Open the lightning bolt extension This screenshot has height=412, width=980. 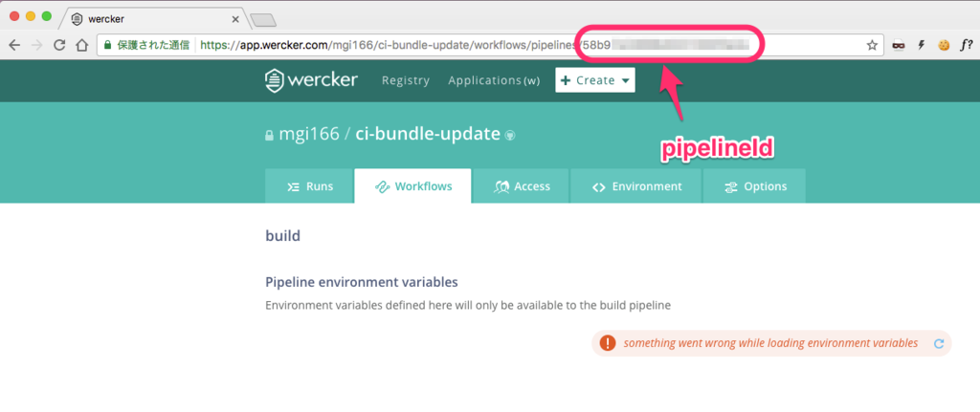click(921, 45)
